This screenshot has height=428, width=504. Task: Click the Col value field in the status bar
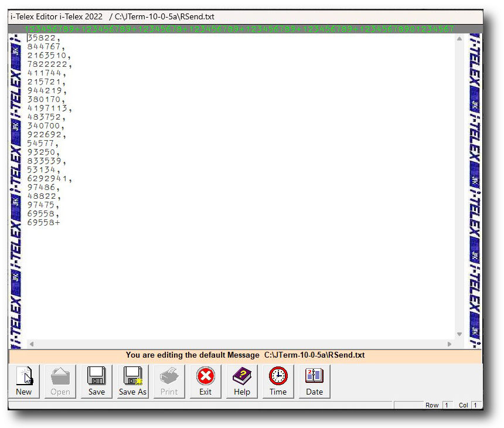tap(476, 405)
